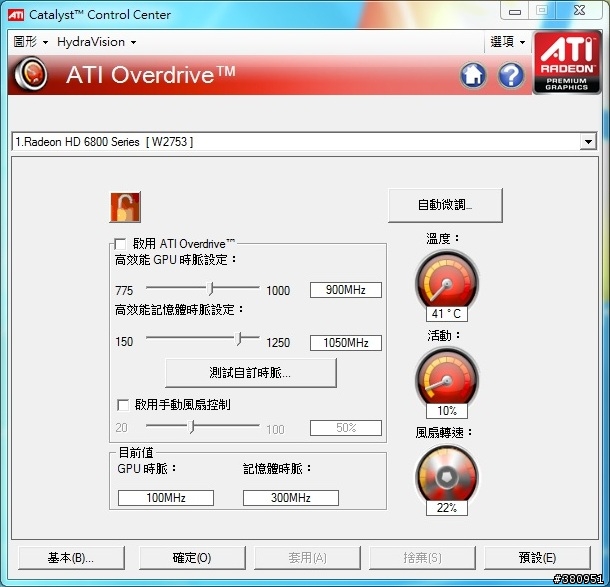Click the 確定(O) button
This screenshot has height=587, width=610.
[192, 558]
